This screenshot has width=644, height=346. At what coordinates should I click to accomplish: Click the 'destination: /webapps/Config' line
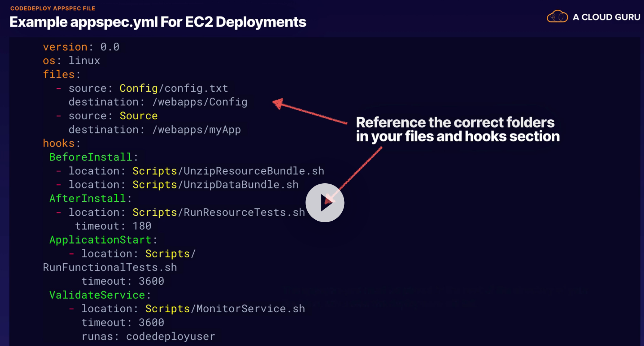[x=158, y=102]
